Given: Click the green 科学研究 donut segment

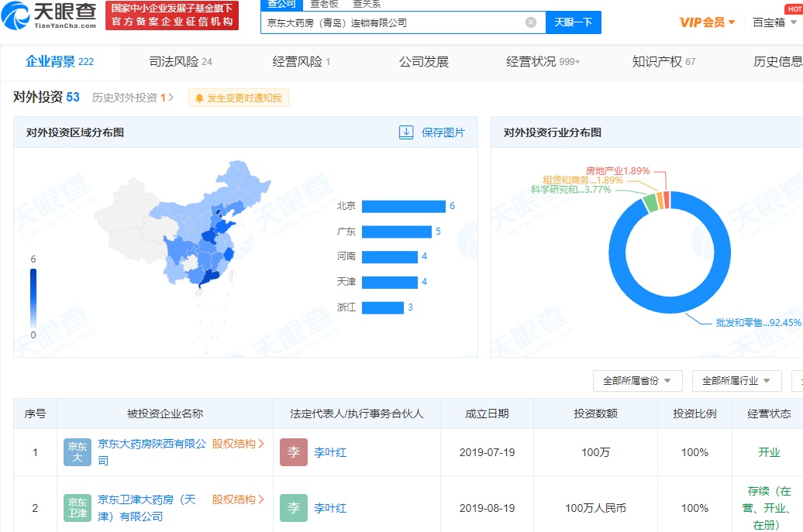Looking at the screenshot, I should tap(650, 202).
